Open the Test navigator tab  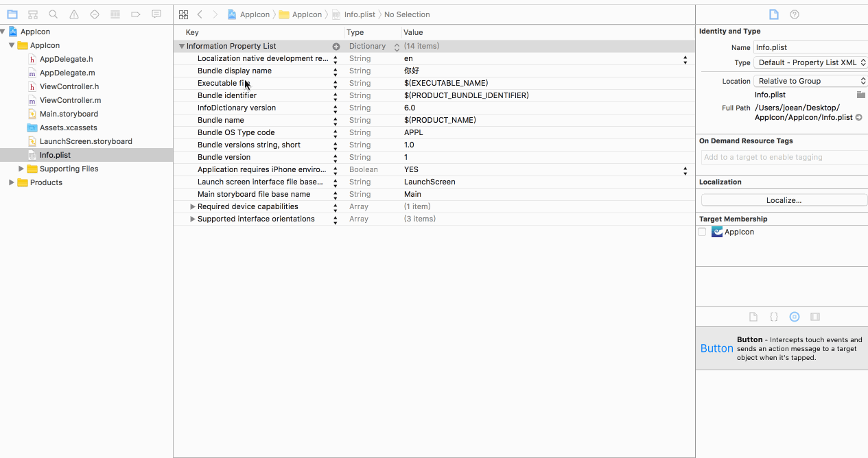(x=95, y=14)
